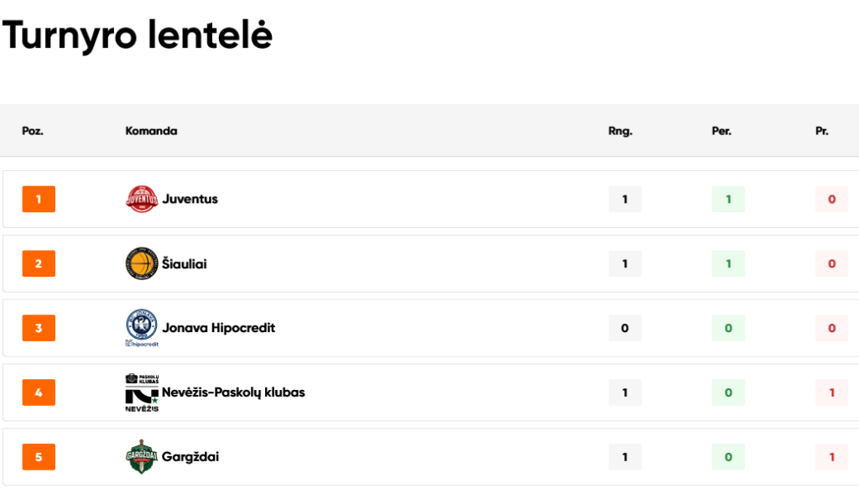Image resolution: width=859 pixels, height=504 pixels.
Task: Click the red losses value for Gargždai
Action: (x=831, y=457)
